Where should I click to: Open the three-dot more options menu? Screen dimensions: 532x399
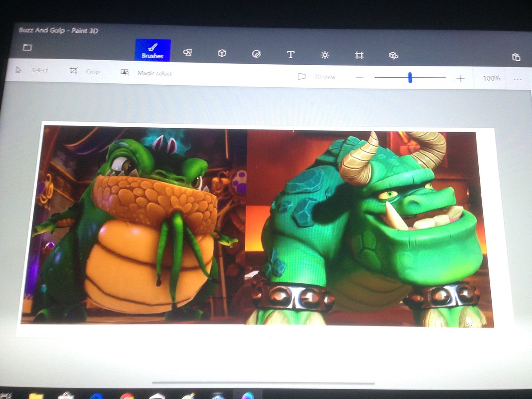(517, 79)
